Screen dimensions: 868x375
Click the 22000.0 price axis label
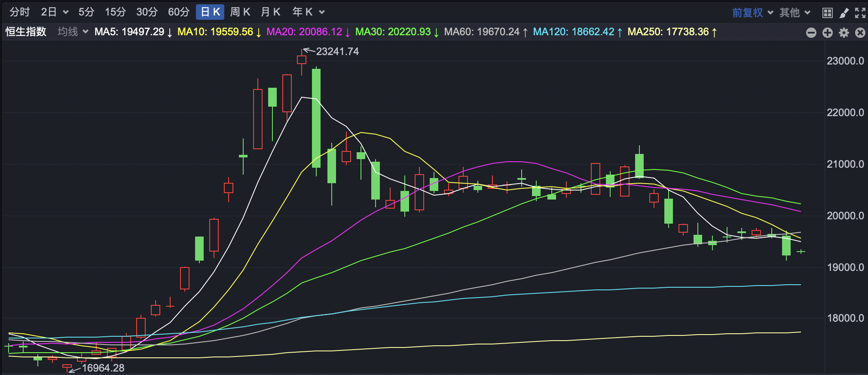pos(845,113)
